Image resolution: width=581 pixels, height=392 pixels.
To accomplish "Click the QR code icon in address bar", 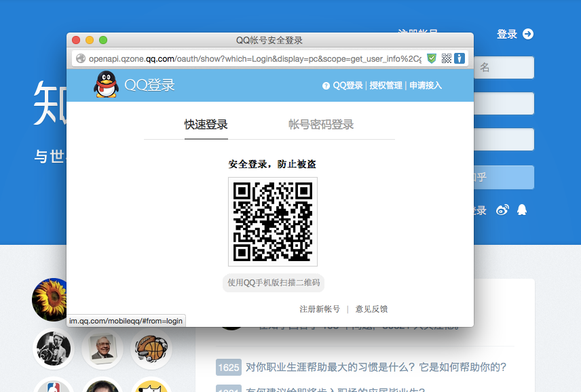I will 446,58.
